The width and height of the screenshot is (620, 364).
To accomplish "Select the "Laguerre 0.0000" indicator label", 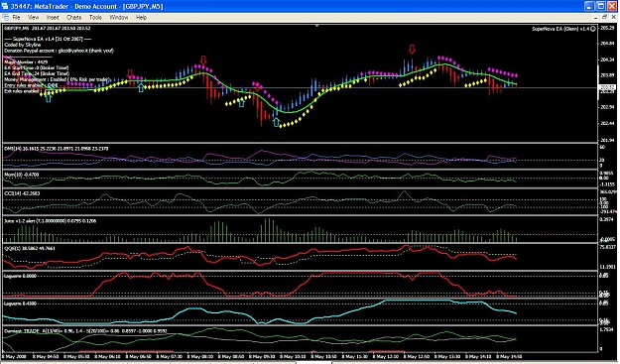I will tap(20, 276).
